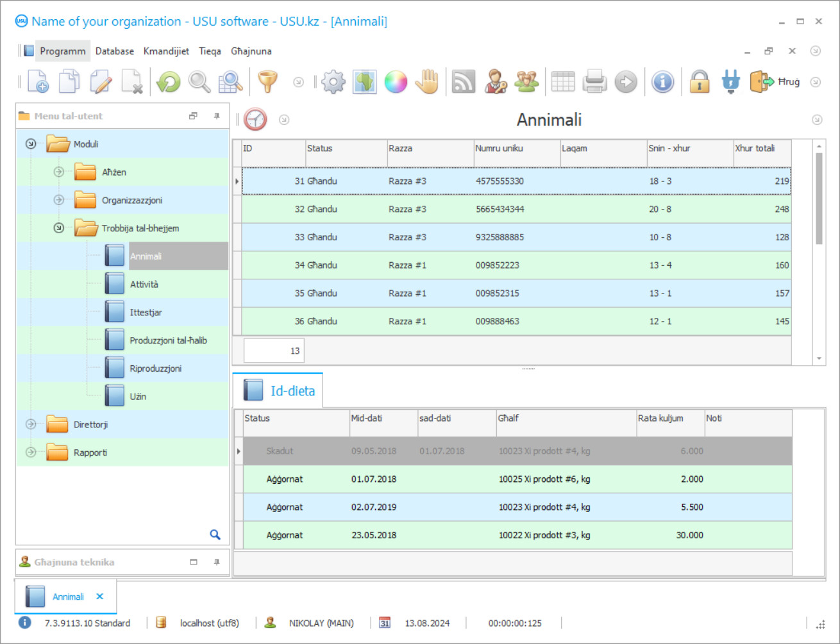Expand the Aħżen folder
Image resolution: width=840 pixels, height=644 pixels.
point(59,172)
